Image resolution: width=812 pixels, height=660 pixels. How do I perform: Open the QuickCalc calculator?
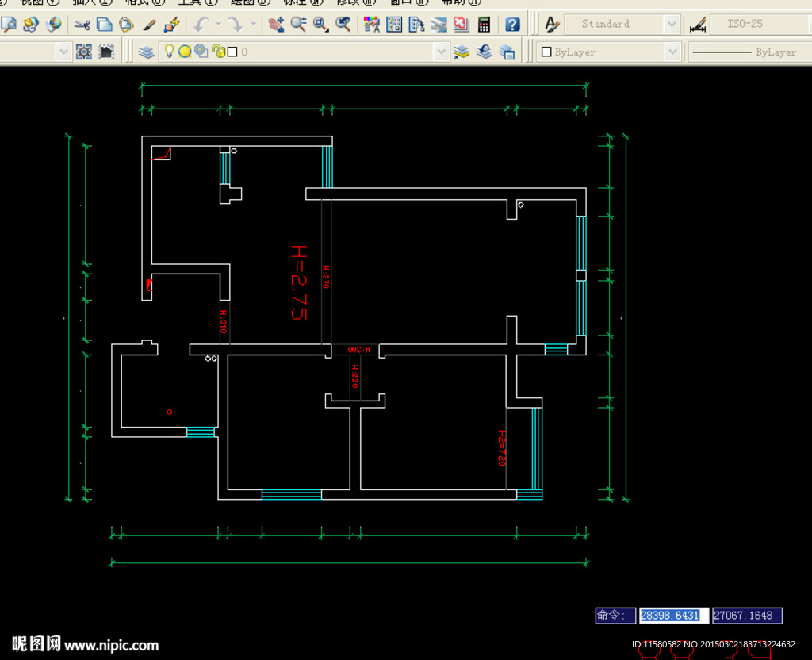click(x=484, y=25)
